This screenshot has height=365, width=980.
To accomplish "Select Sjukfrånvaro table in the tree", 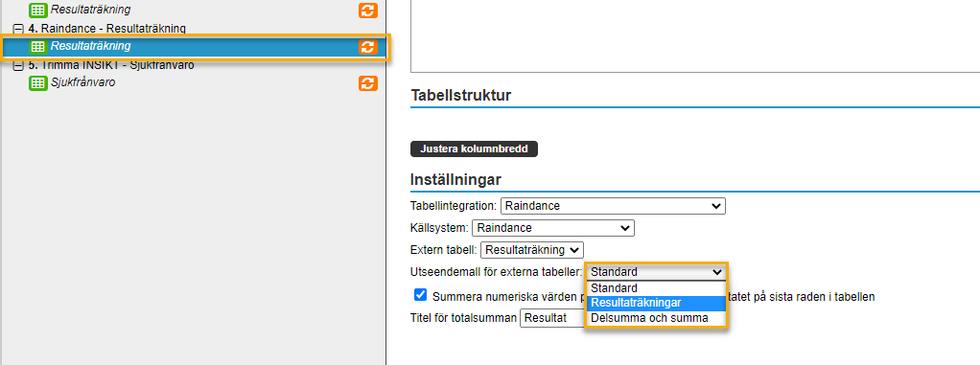I will click(x=82, y=83).
